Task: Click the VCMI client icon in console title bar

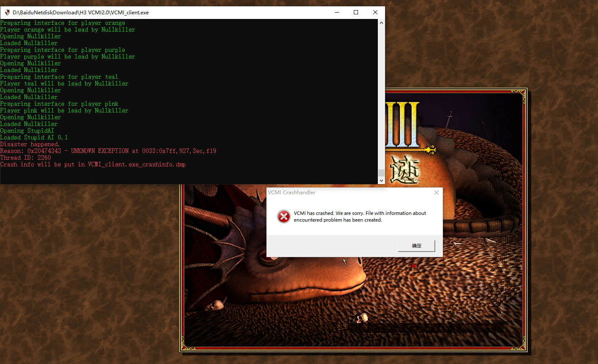Action: click(x=7, y=13)
